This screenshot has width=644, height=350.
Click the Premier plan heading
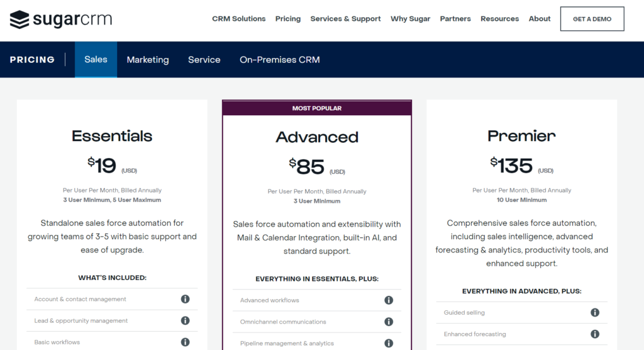(521, 136)
